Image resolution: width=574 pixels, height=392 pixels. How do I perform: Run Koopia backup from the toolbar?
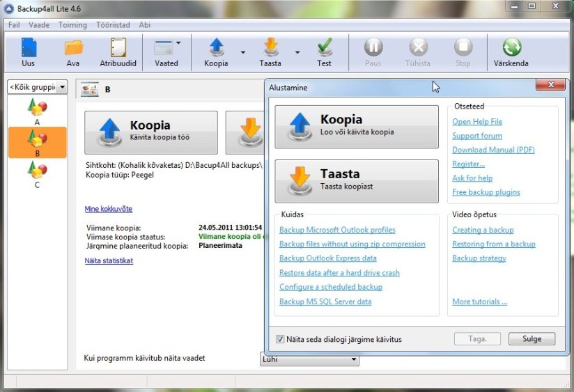point(216,53)
